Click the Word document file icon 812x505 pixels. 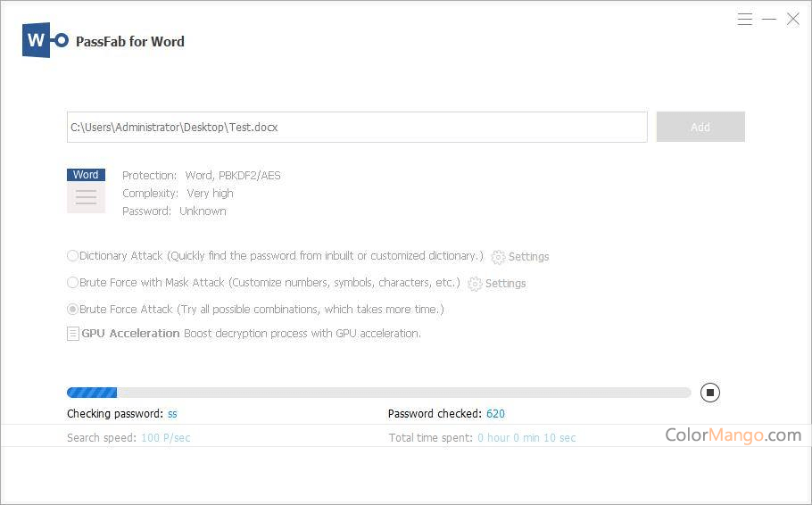86,191
